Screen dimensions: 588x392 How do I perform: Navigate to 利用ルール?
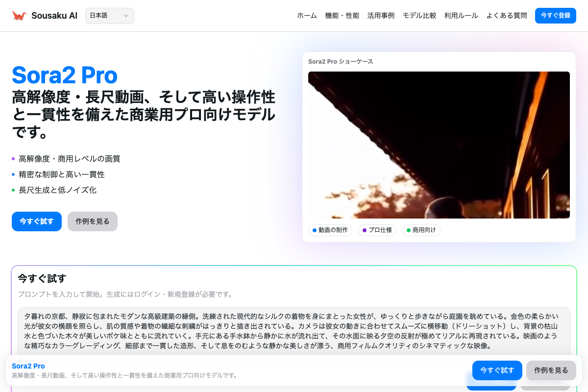click(461, 16)
